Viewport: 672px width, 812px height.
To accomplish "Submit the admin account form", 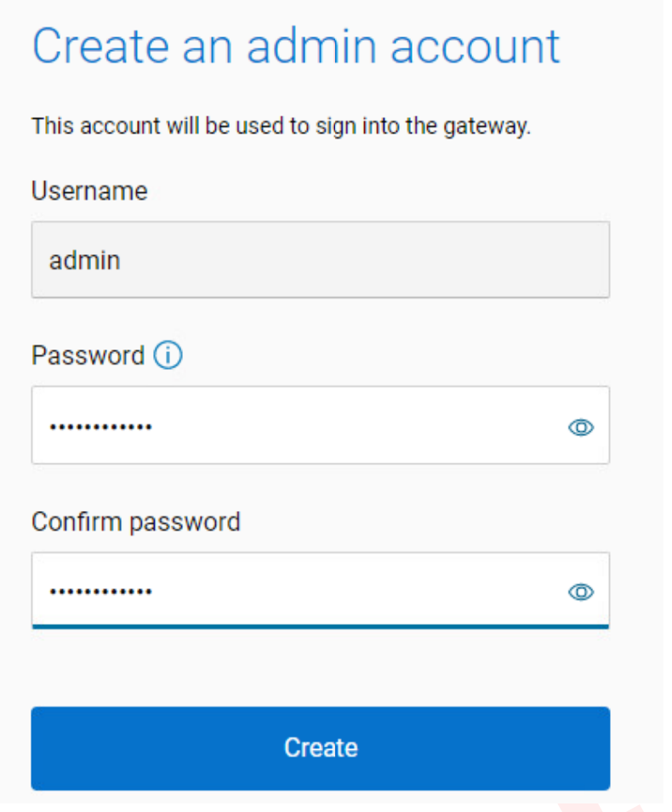I will (x=321, y=748).
